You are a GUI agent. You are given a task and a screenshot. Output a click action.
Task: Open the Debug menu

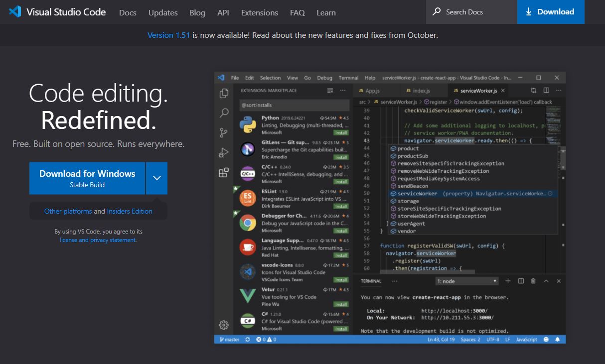tap(324, 78)
